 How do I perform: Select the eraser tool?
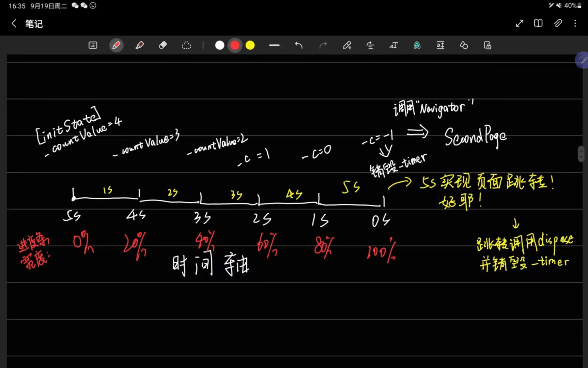163,45
